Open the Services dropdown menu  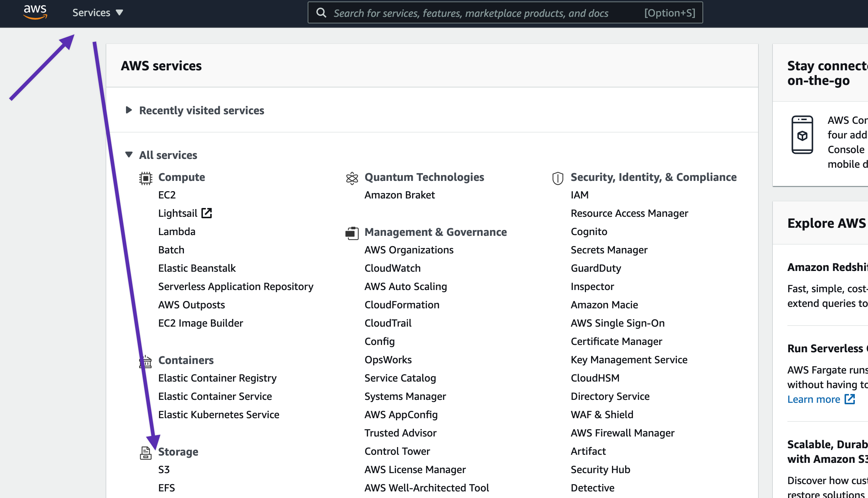pyautogui.click(x=97, y=13)
